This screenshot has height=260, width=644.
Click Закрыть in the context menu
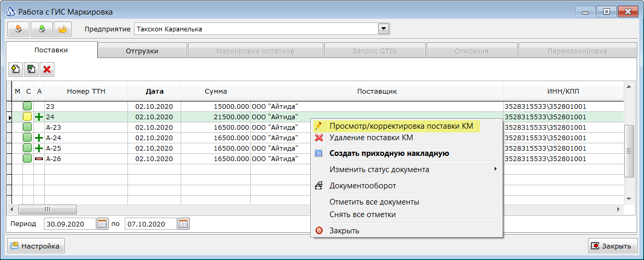point(407,231)
